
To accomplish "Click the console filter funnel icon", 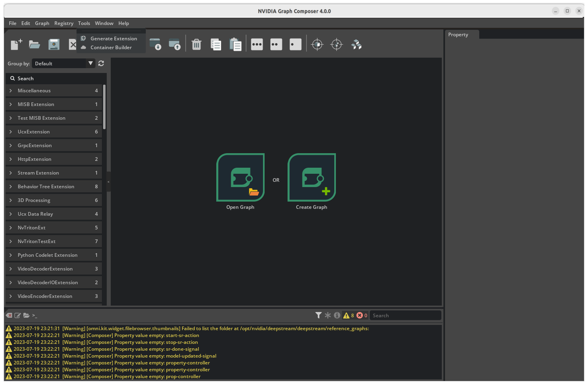I will click(319, 315).
